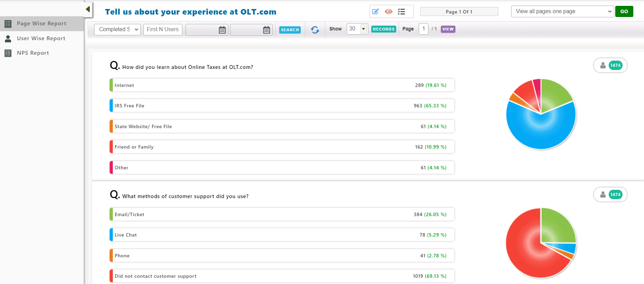The height and width of the screenshot is (284, 644).
Task: Refresh the report with the reload icon
Action: (315, 30)
